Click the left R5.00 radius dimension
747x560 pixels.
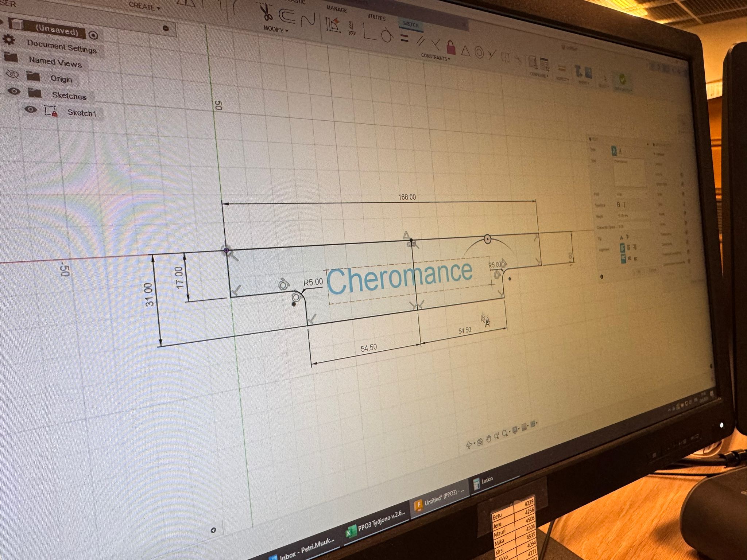click(313, 282)
